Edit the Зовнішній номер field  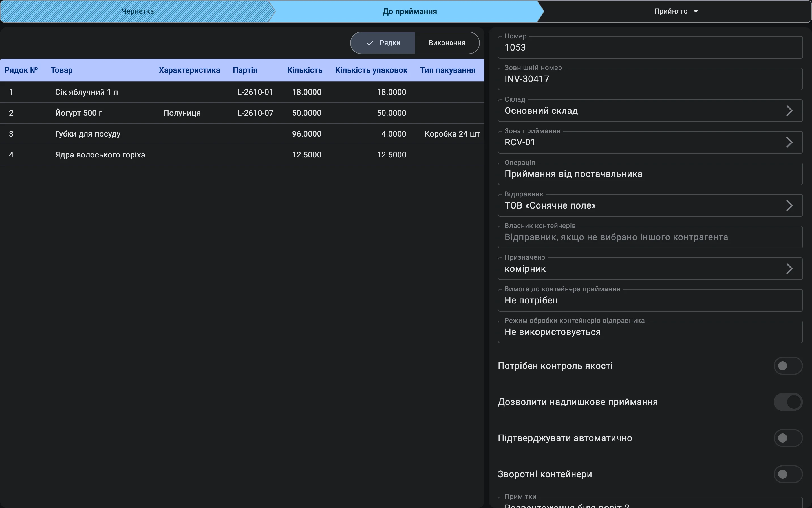(650, 79)
